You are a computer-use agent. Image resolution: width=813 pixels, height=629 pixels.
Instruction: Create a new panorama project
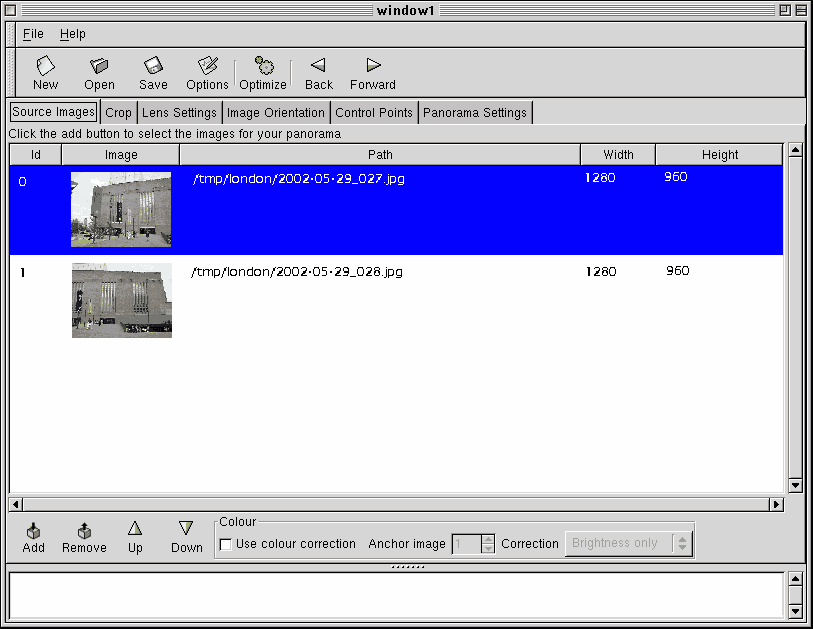click(x=45, y=70)
